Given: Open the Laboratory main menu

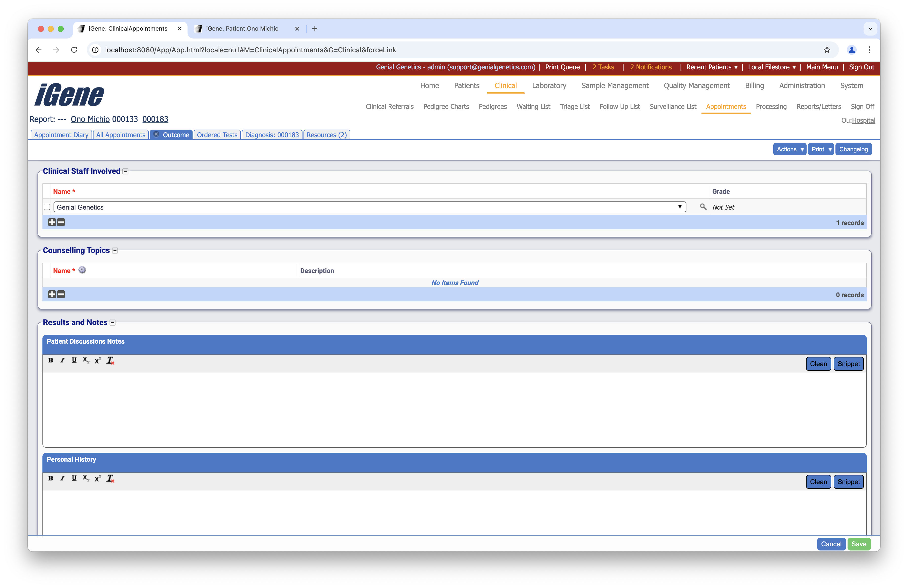Looking at the screenshot, I should (549, 85).
